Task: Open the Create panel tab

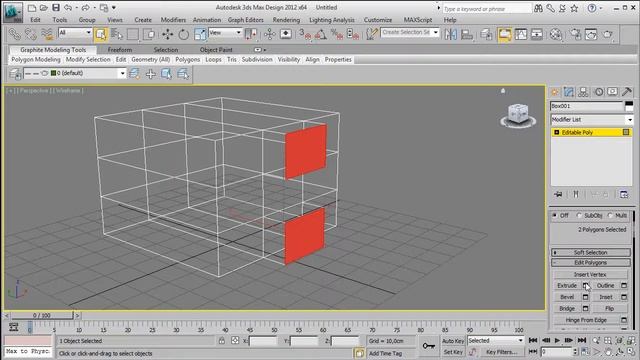Action: tap(555, 92)
